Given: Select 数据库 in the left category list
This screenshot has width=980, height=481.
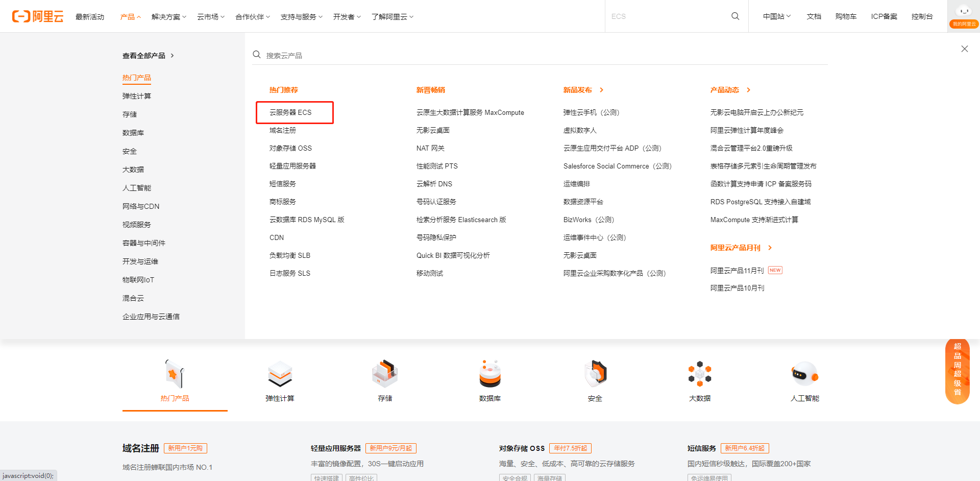Looking at the screenshot, I should [133, 133].
